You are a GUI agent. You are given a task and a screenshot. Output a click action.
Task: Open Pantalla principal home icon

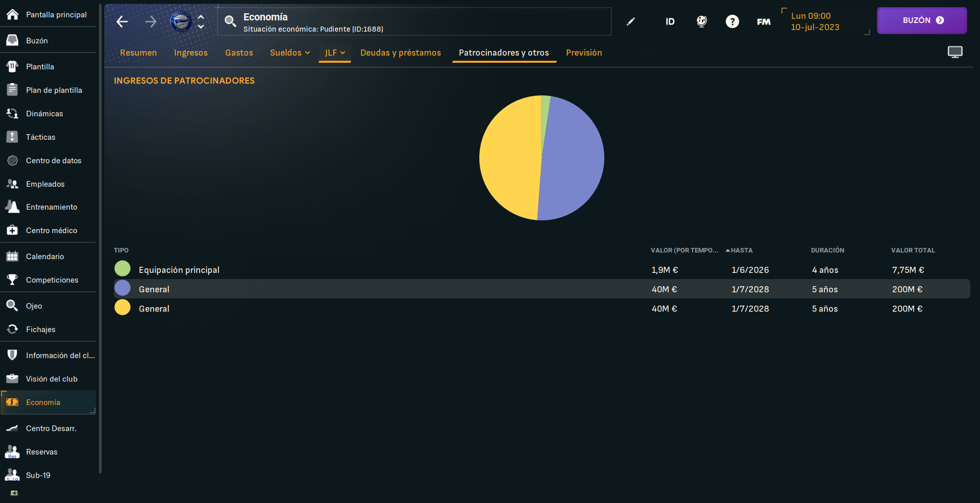[x=12, y=14]
